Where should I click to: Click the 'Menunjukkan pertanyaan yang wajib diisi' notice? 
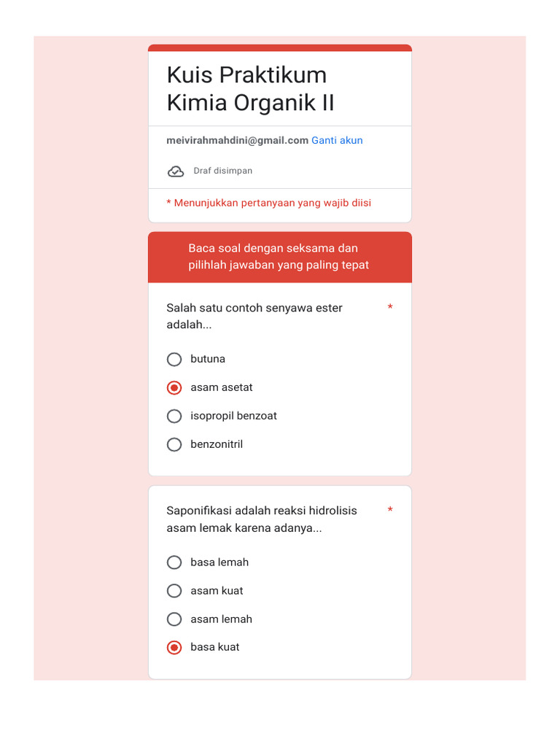click(268, 203)
